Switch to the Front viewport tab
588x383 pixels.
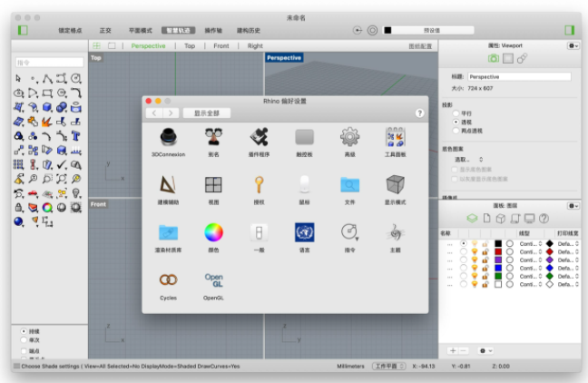[x=221, y=45]
